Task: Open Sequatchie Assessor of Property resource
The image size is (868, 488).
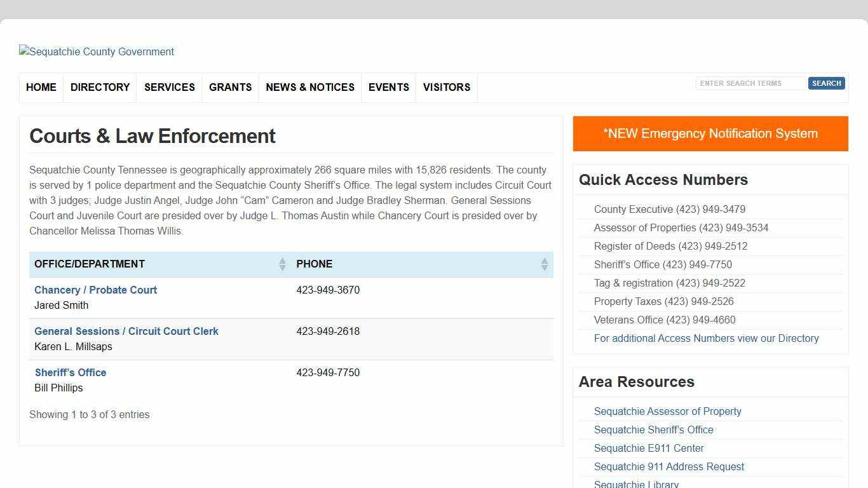Action: click(x=667, y=411)
